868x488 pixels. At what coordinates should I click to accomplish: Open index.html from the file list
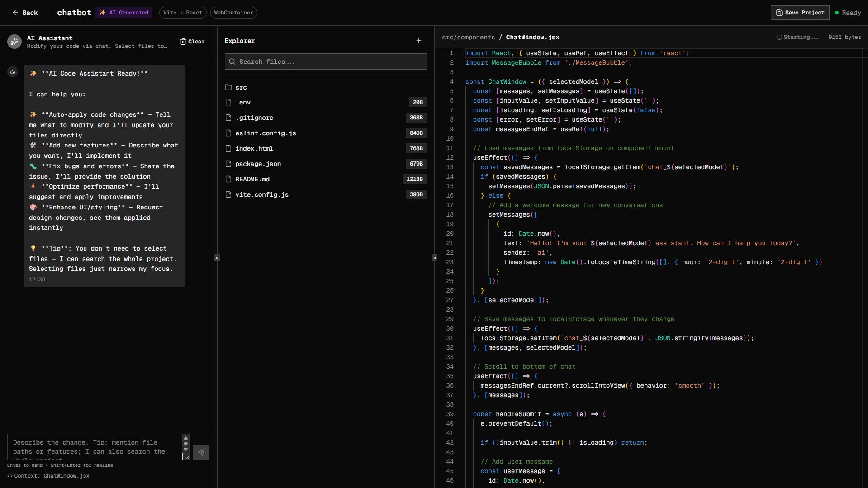254,149
